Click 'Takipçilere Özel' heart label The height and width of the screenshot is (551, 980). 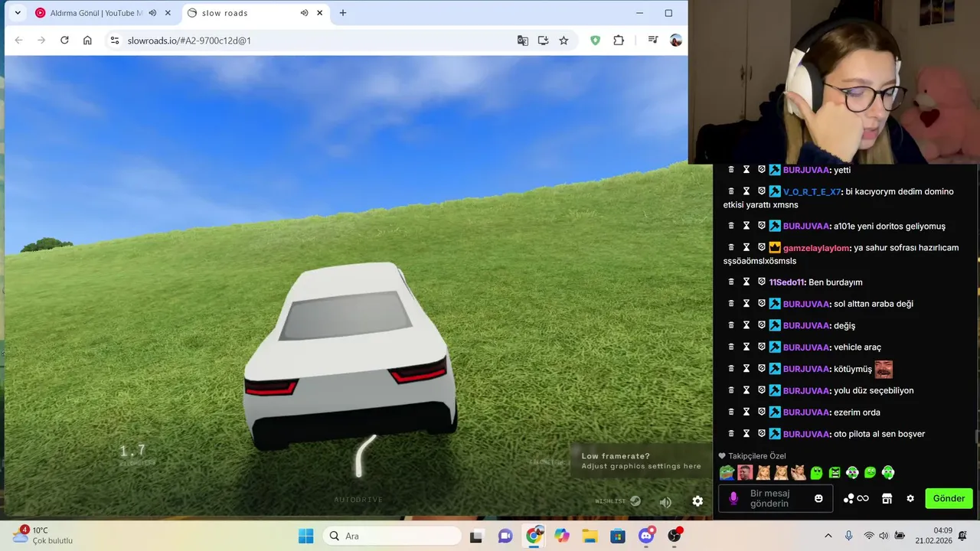click(x=752, y=456)
